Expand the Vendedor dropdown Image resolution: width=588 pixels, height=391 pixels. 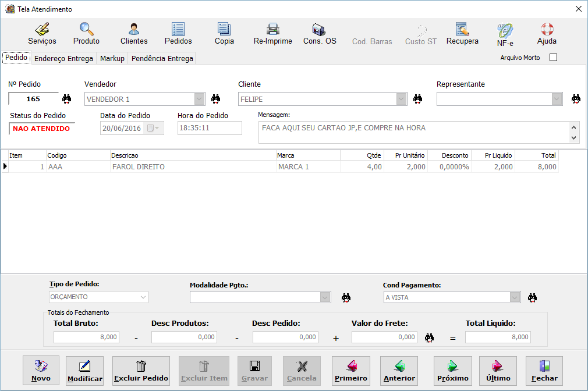(200, 99)
